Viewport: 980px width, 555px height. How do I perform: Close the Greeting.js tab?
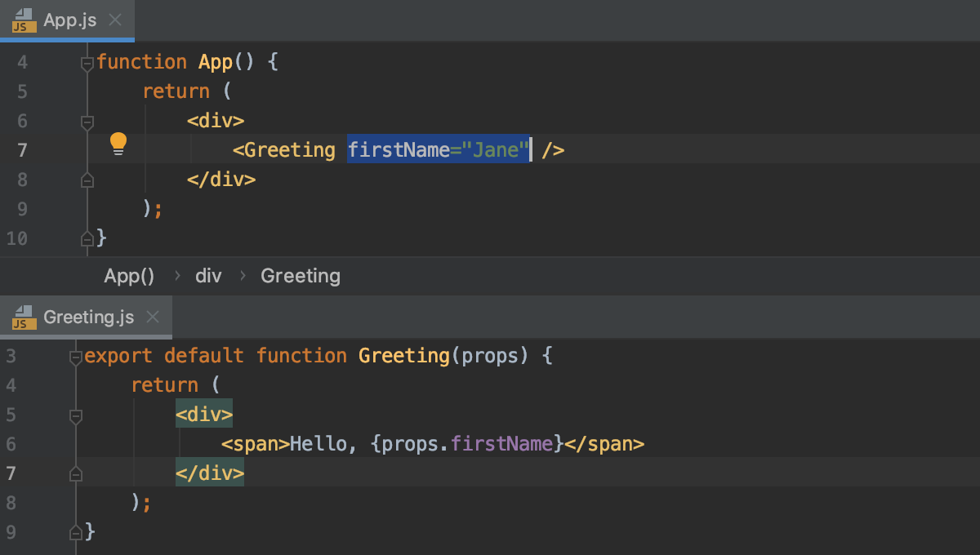coord(153,317)
